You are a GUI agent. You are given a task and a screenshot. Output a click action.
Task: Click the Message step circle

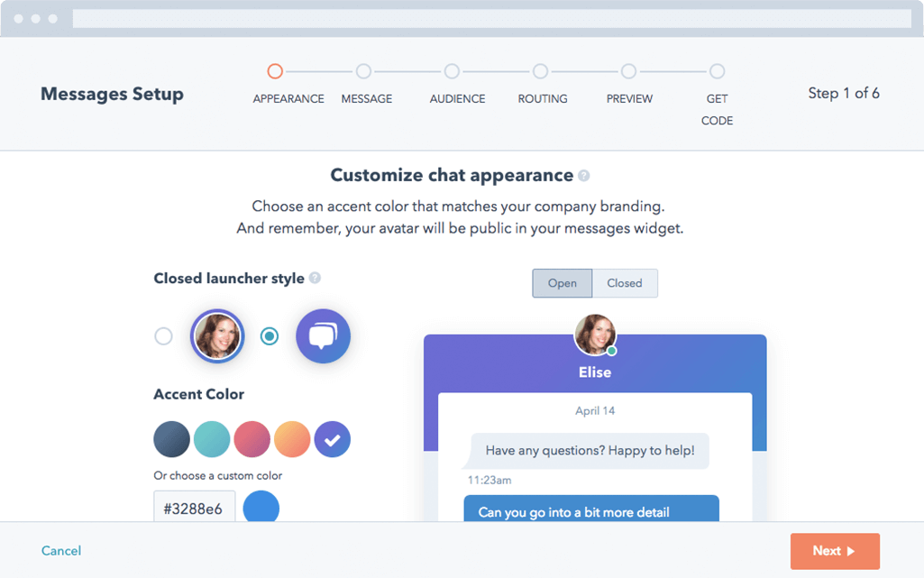click(x=363, y=70)
